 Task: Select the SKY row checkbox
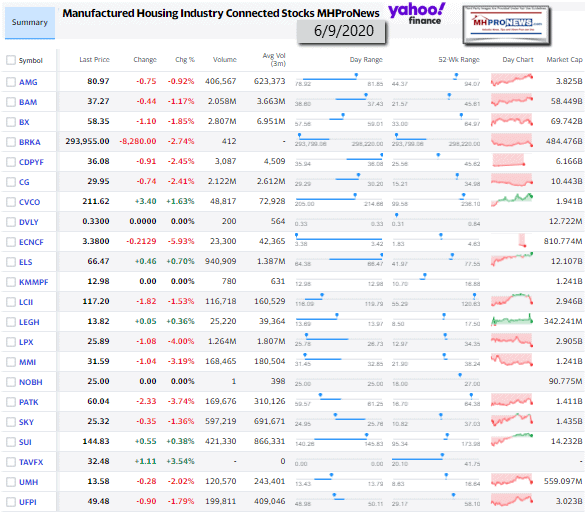coord(11,422)
